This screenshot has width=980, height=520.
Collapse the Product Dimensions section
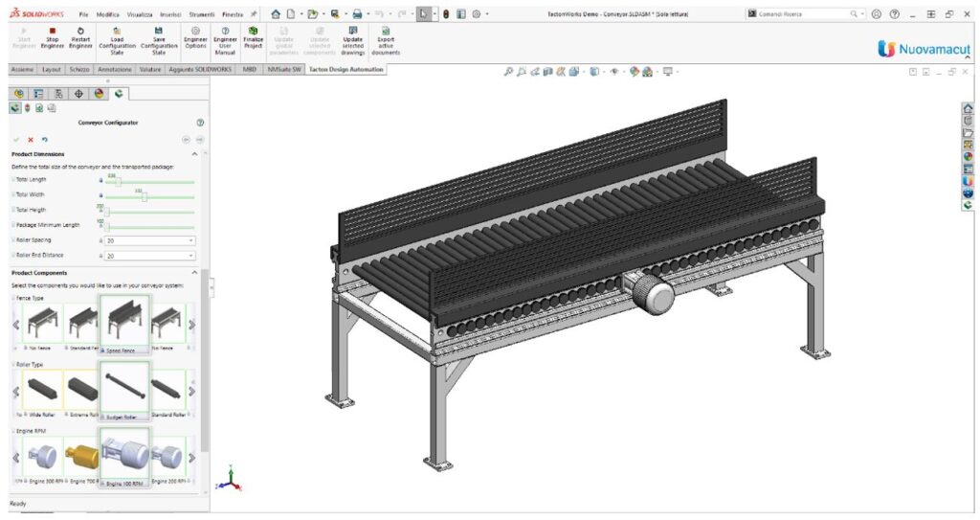pyautogui.click(x=195, y=154)
